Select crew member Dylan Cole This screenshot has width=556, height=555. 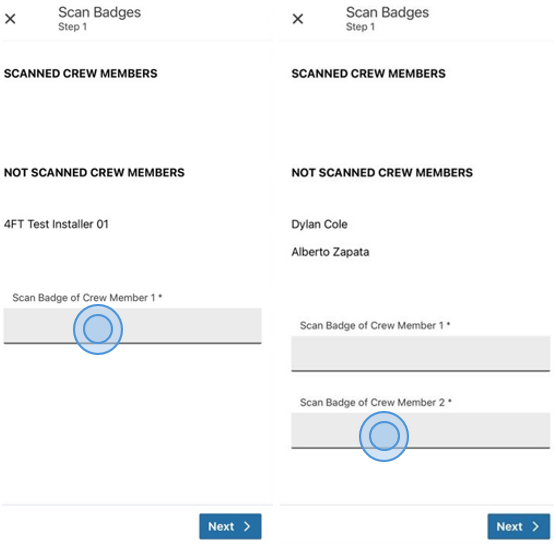(319, 224)
